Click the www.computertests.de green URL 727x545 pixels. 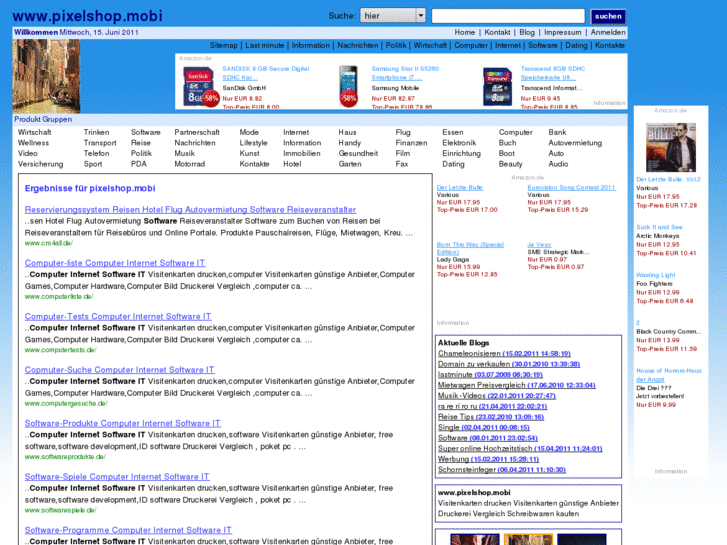pos(60,350)
